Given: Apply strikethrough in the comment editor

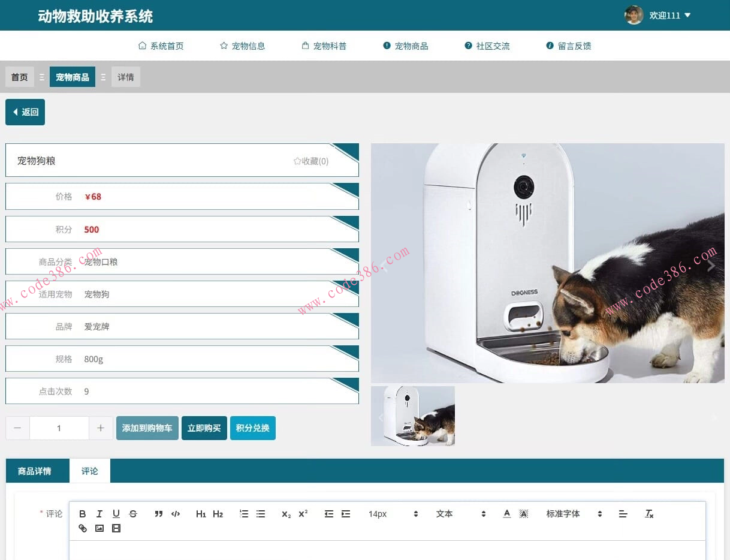Looking at the screenshot, I should click(x=133, y=514).
